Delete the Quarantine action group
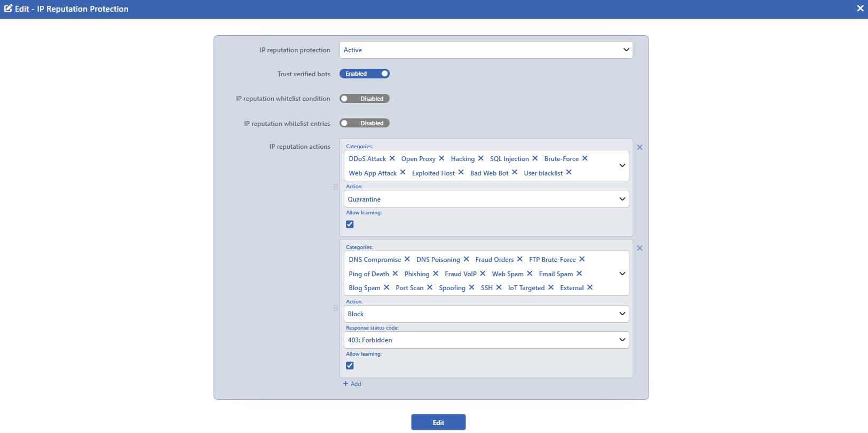The height and width of the screenshot is (433, 868). [x=640, y=147]
